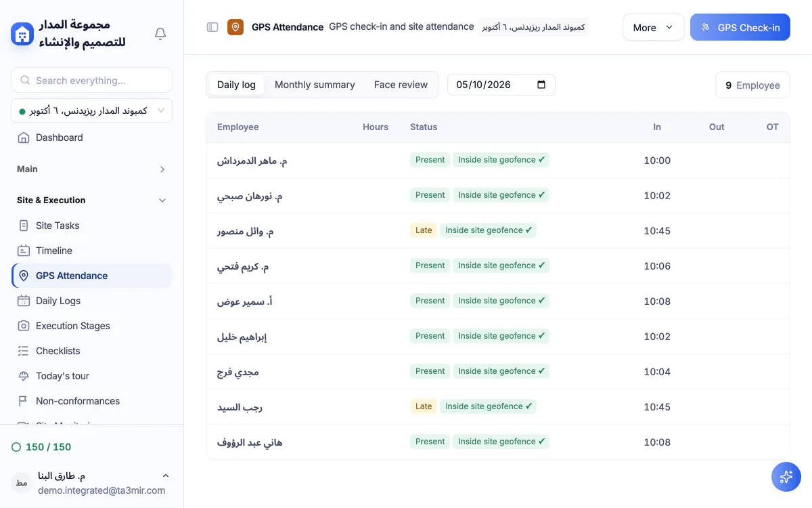
Task: Open Daily Logs in the sidebar
Action: [91, 301]
